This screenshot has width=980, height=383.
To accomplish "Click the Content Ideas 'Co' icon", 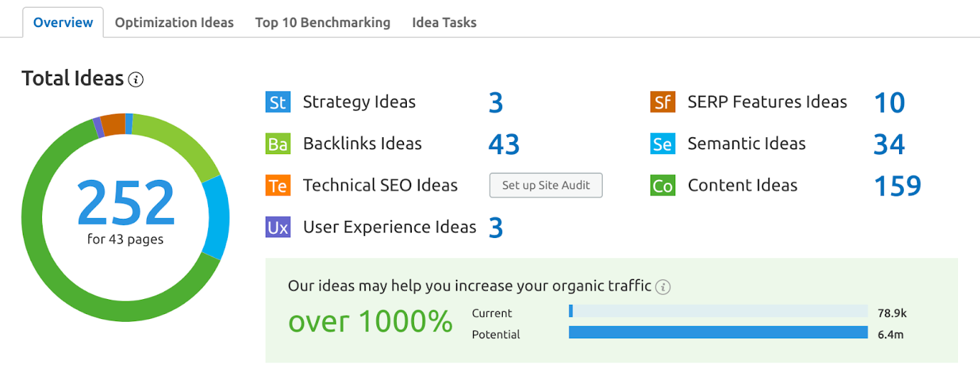I will coord(663,186).
